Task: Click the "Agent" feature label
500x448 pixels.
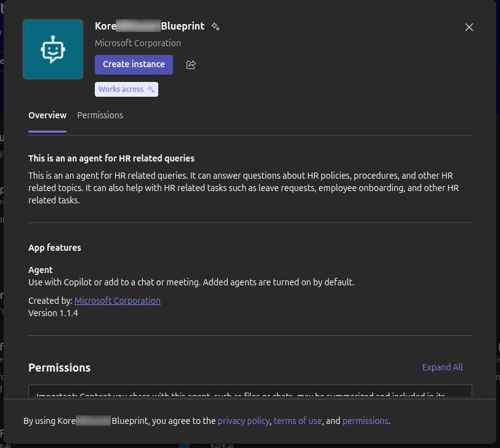Action: tap(40, 270)
